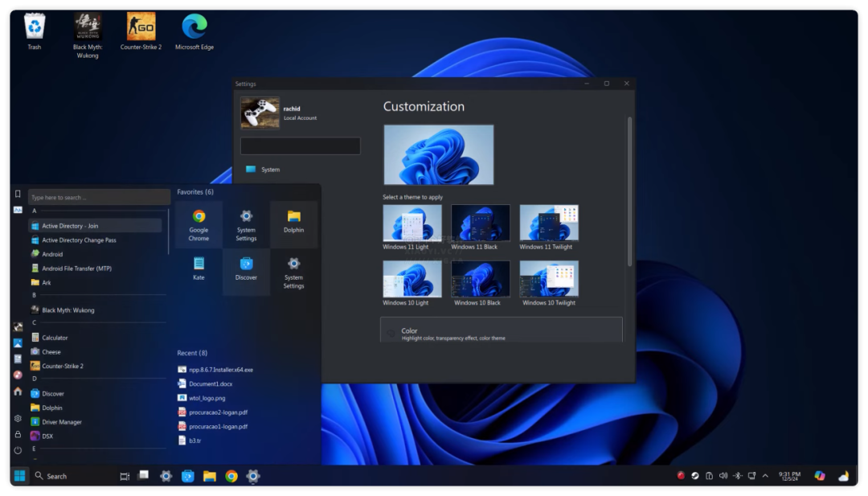
Task: Click the 'Type here to search' field
Action: (98, 197)
